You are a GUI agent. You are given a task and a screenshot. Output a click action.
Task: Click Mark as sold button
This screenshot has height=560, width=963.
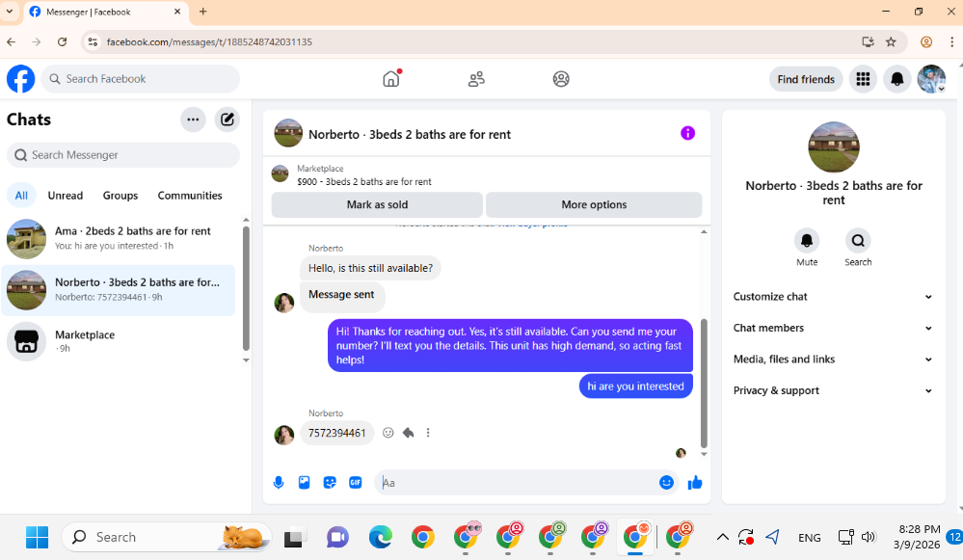point(377,204)
